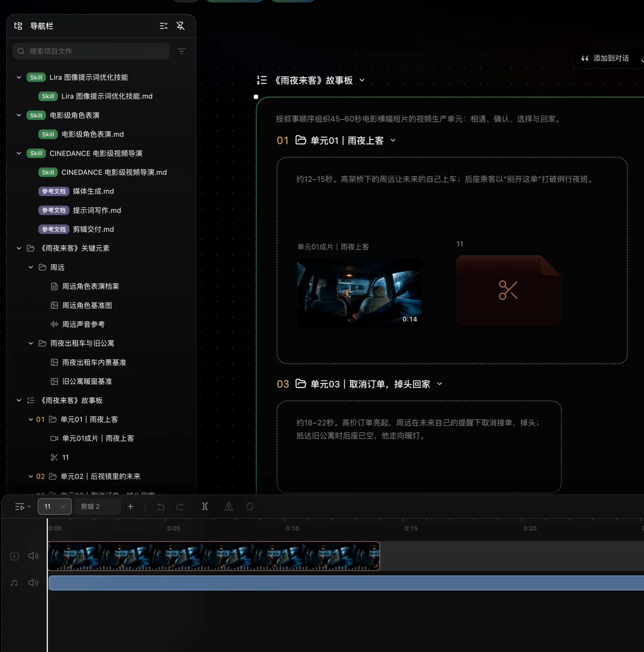Image resolution: width=644 pixels, height=652 pixels.
Task: Toggle video track visibility icon
Action: (15, 556)
